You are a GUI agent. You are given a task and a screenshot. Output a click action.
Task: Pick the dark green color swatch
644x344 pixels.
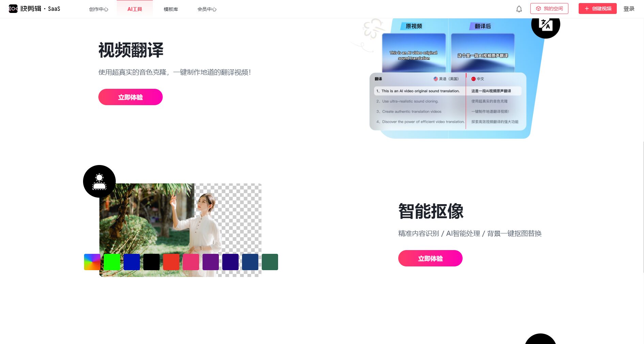(270, 262)
